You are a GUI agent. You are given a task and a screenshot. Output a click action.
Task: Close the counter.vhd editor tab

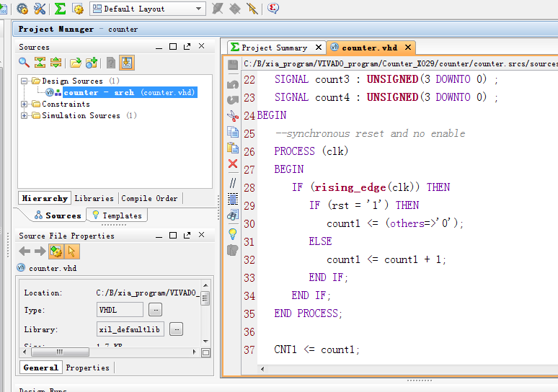[408, 48]
